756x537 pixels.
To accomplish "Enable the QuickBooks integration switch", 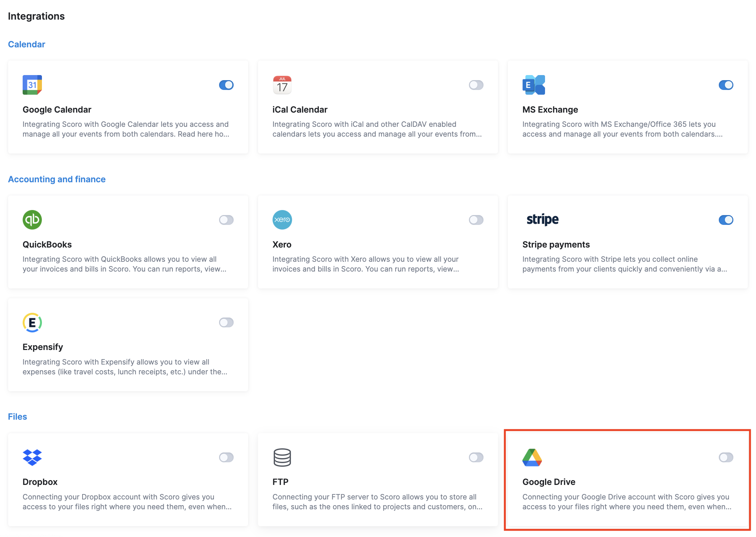I will point(226,220).
